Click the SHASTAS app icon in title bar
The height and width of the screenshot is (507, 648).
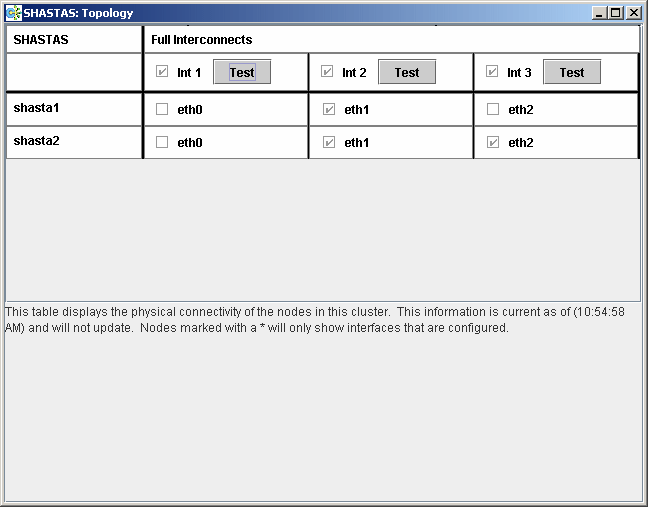point(13,13)
